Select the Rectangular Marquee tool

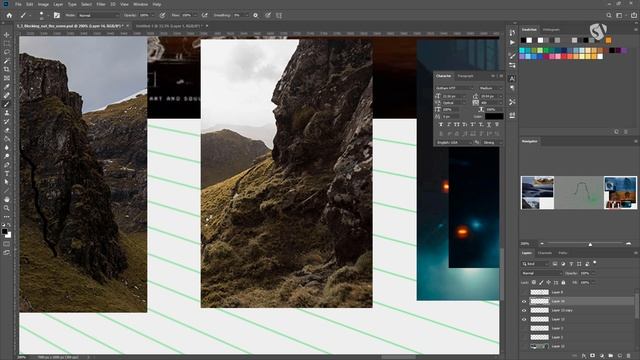pos(7,44)
